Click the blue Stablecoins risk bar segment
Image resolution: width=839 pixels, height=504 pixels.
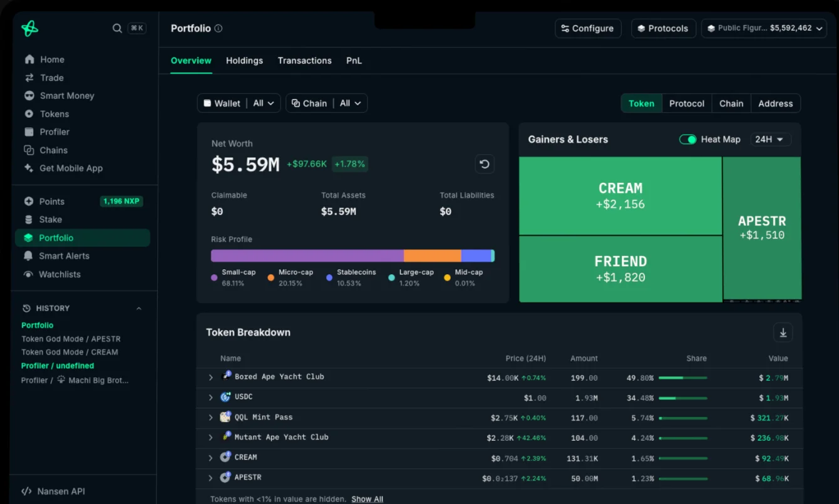click(x=476, y=255)
